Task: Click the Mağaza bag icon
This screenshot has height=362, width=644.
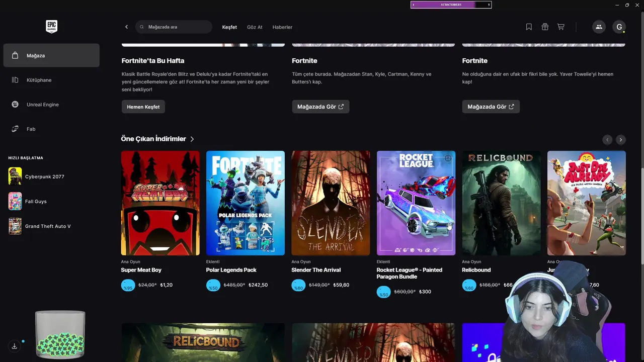Action: tap(15, 55)
